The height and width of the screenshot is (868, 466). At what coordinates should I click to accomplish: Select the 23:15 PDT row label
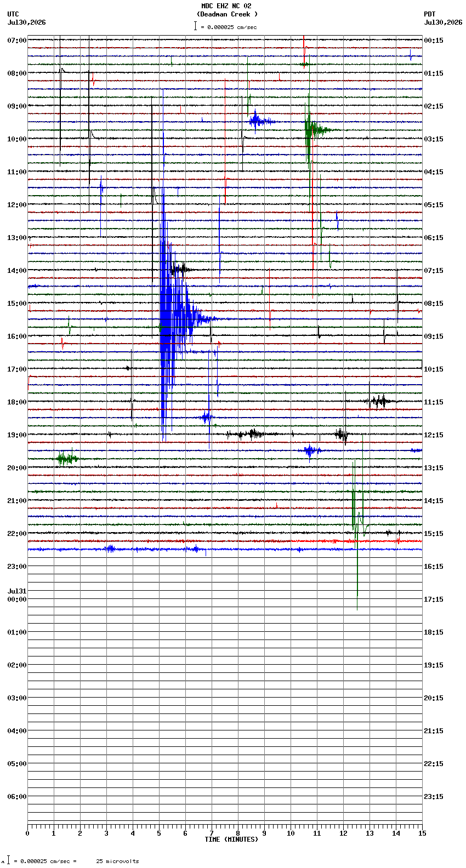tap(434, 797)
